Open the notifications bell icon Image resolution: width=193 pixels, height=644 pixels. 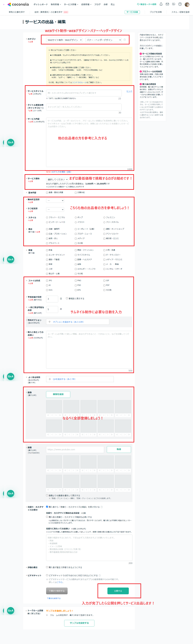pyautogui.click(x=161, y=4)
